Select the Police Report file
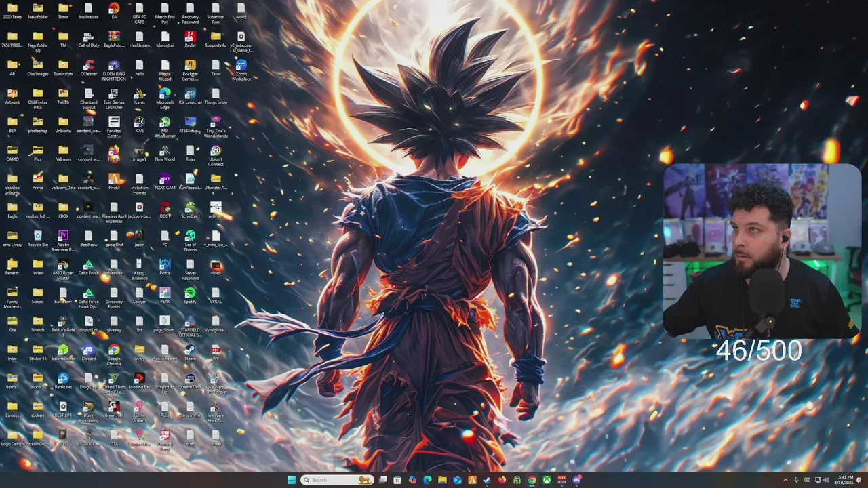This screenshot has height=488, width=868. pyautogui.click(x=165, y=352)
